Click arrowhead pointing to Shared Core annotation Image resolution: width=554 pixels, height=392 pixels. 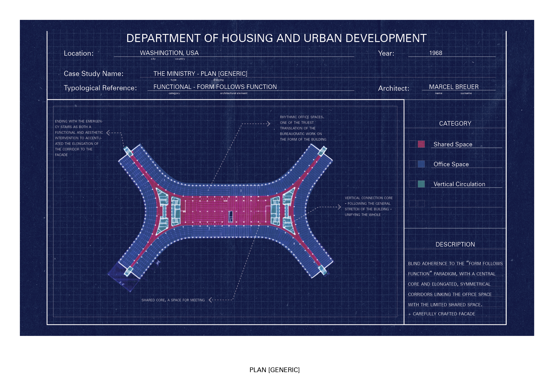[210, 300]
